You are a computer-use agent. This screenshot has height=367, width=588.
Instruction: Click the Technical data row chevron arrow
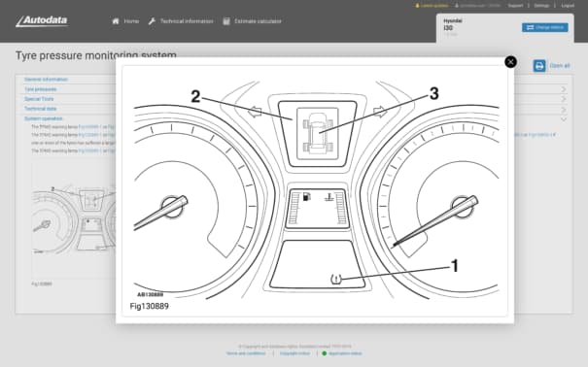pyautogui.click(x=564, y=110)
